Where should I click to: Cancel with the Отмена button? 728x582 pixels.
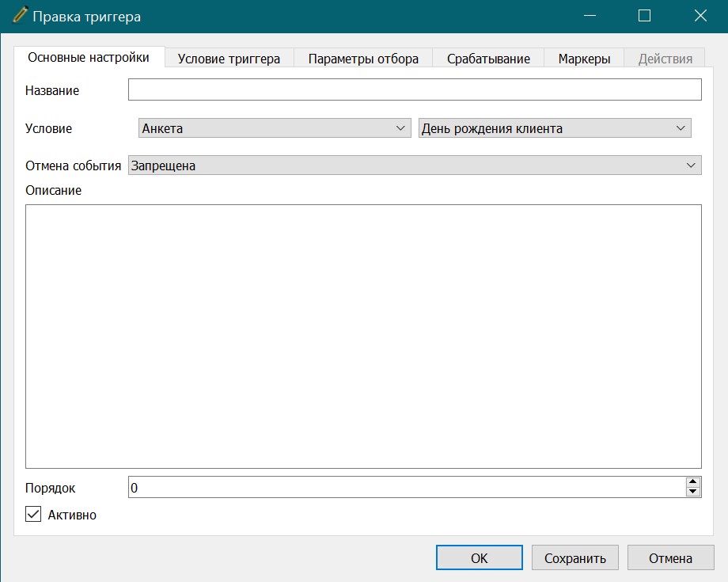coord(670,557)
